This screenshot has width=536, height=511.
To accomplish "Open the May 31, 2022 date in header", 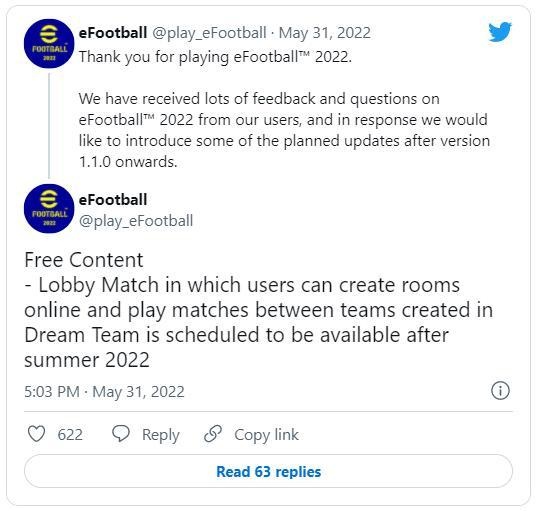I will pyautogui.click(x=325, y=33).
